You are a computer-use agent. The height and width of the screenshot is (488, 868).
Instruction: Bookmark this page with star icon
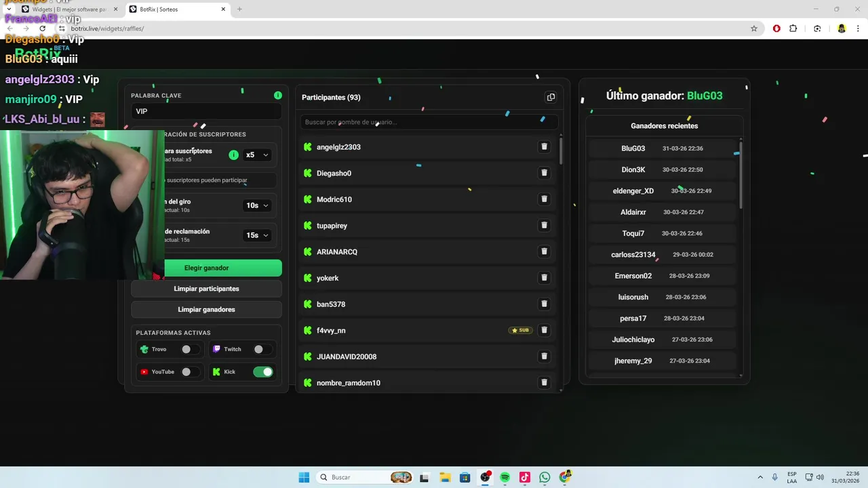tap(753, 28)
